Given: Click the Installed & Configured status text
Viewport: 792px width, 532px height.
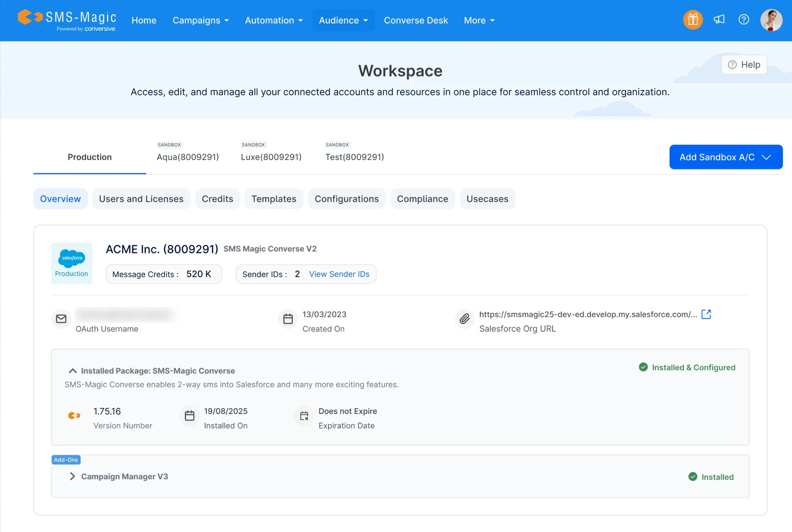Looking at the screenshot, I should tap(694, 367).
